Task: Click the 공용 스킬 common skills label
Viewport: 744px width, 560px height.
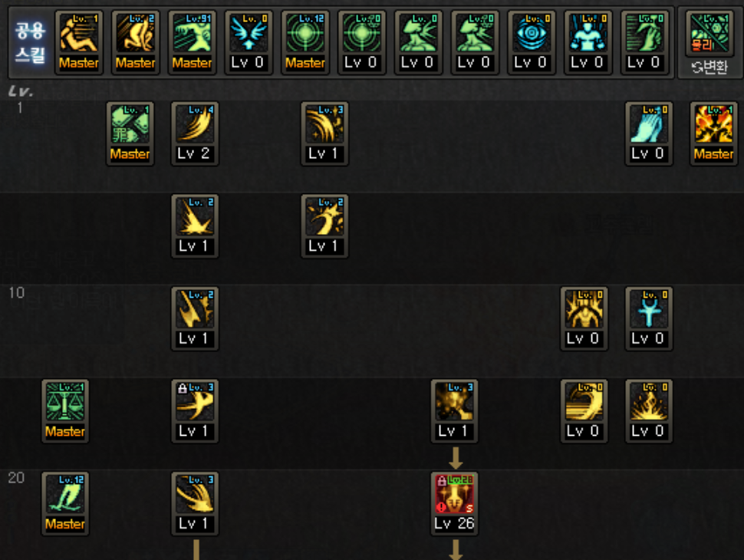Action: tap(30, 43)
